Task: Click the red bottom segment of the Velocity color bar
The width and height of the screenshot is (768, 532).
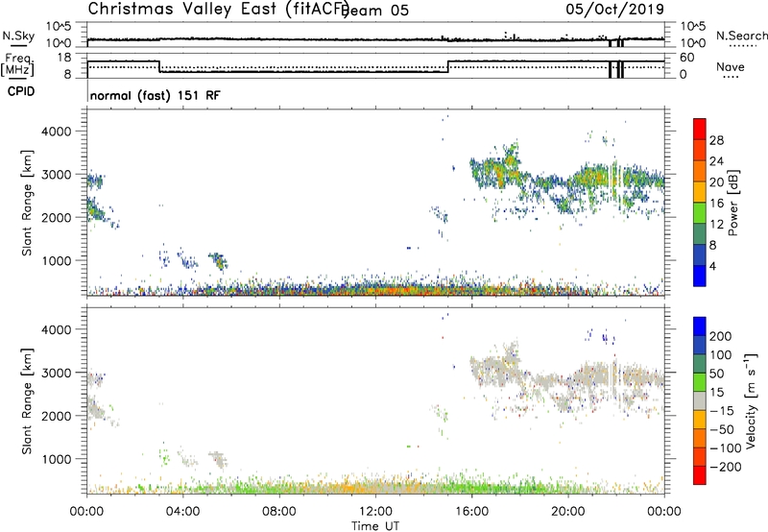Action: [x=700, y=475]
